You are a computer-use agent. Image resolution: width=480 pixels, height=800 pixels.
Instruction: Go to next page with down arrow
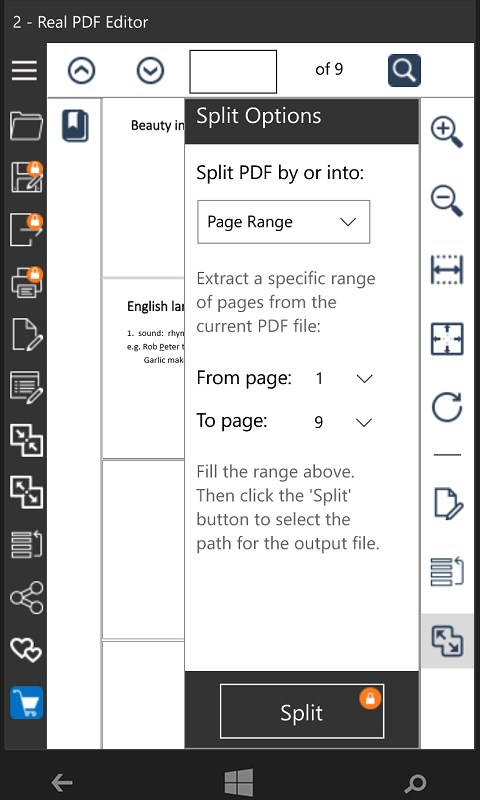(x=150, y=70)
